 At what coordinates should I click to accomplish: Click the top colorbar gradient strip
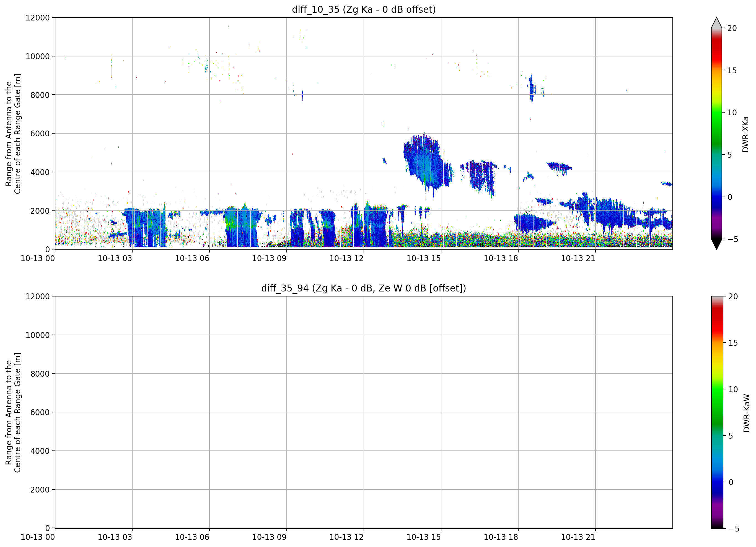[717, 134]
